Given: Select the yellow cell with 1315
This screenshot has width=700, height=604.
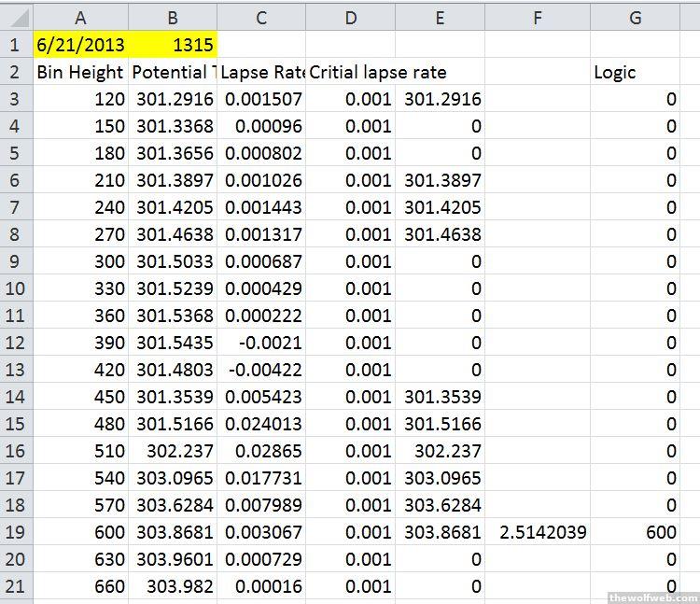Looking at the screenshot, I should point(173,45).
